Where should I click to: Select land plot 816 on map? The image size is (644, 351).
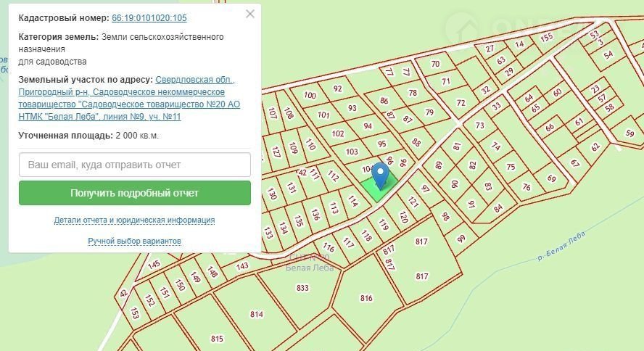(x=366, y=298)
